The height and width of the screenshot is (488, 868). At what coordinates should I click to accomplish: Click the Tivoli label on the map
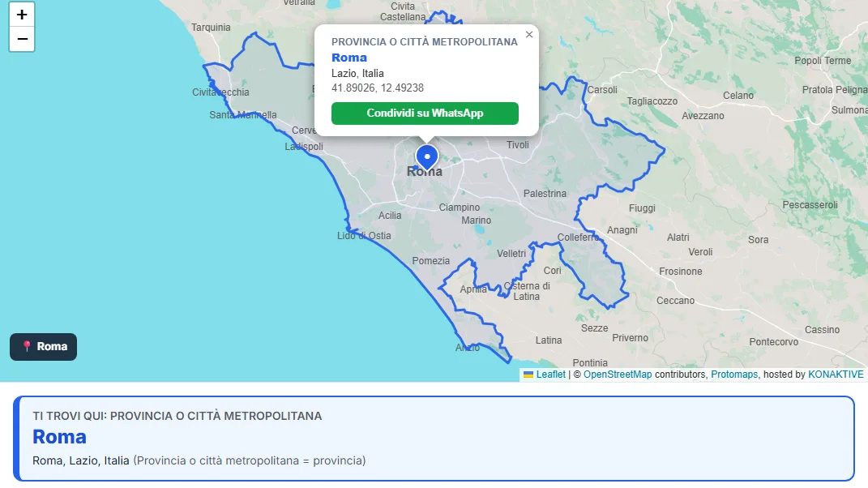click(518, 145)
